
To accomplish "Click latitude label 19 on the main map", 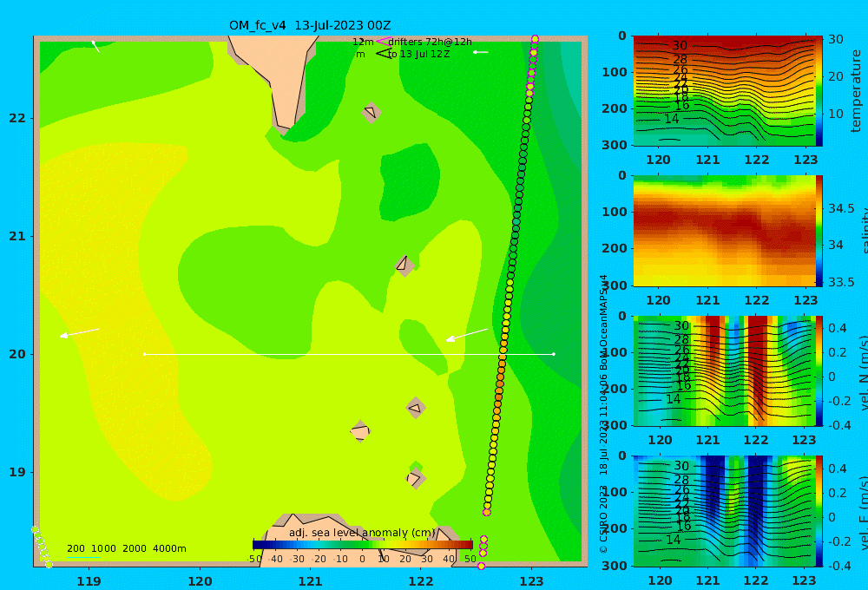I will [17, 472].
